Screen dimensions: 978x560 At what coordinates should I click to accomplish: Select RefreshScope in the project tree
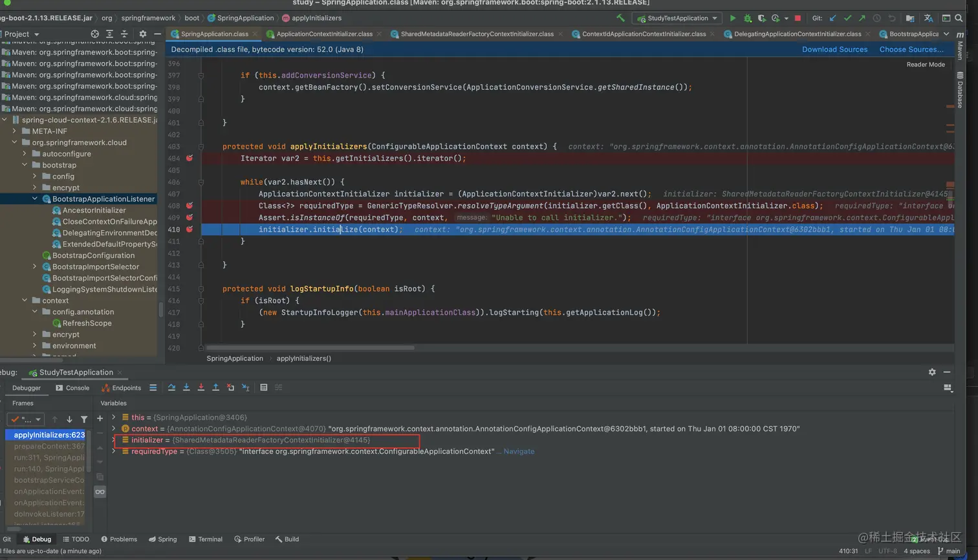coord(87,323)
